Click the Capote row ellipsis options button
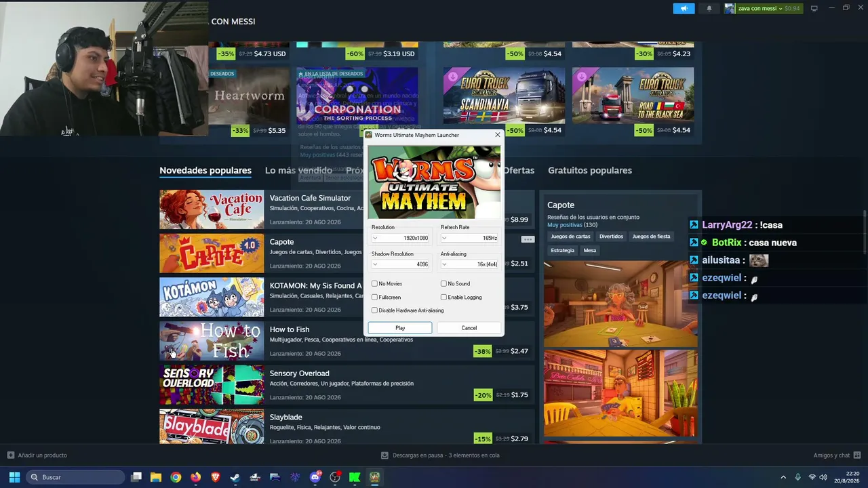 (528, 239)
